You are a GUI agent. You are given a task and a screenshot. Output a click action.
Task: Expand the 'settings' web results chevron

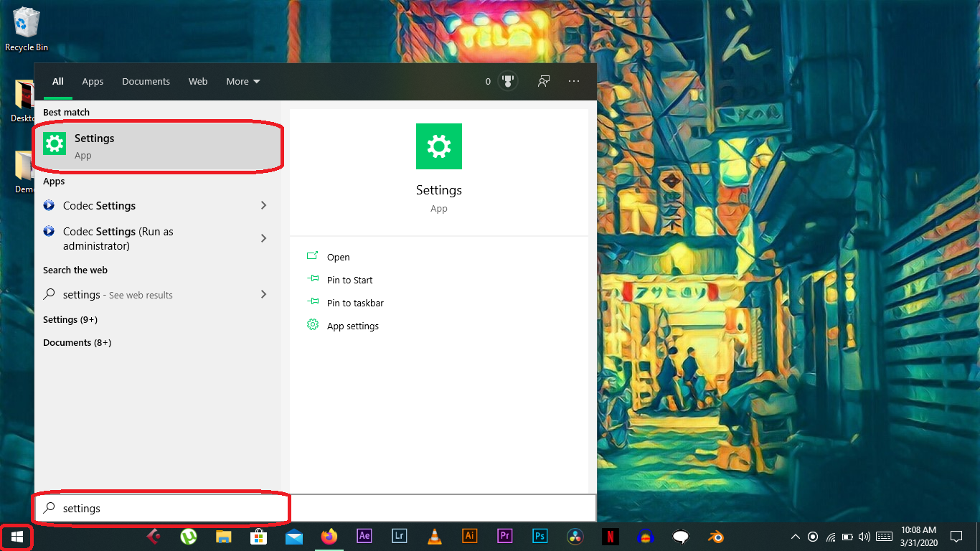click(263, 294)
